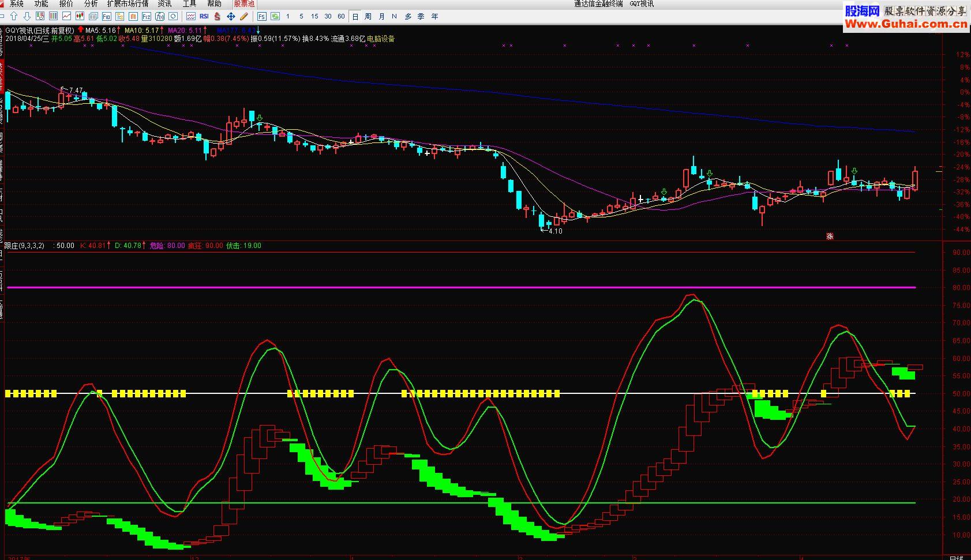
Task: Select the daily (日) period
Action: [x=355, y=16]
